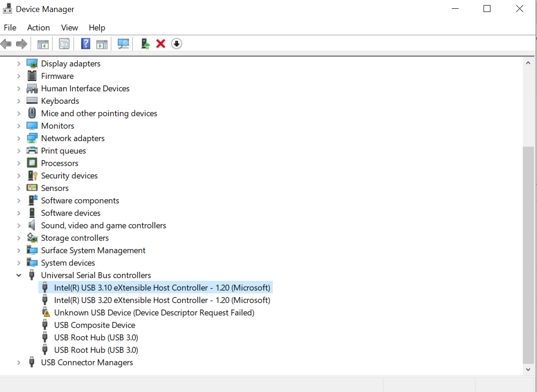Click the Firmware chip icon
The width and height of the screenshot is (537, 392).
tap(32, 76)
